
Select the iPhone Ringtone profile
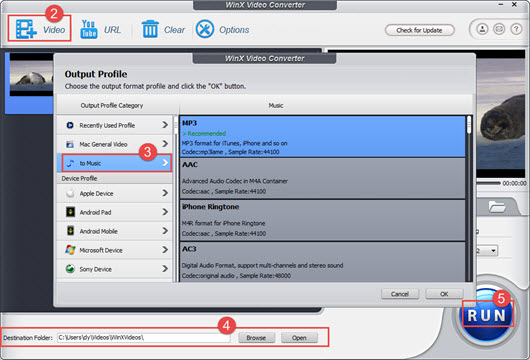[322, 220]
